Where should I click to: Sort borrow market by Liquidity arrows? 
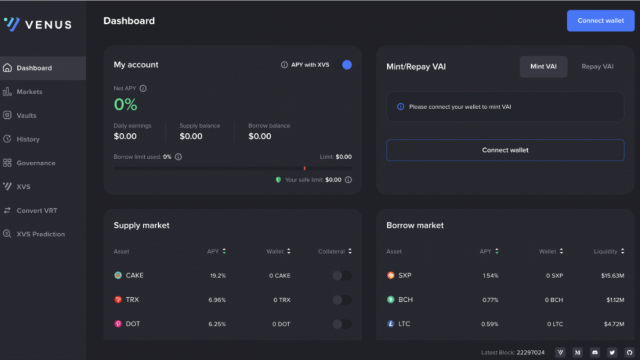pos(622,251)
